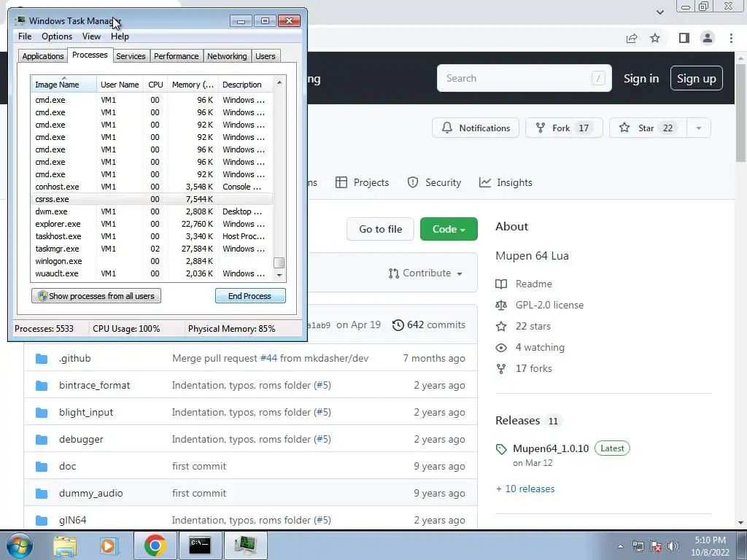Click process list scrollbar down arrow
The image size is (747, 560).
[x=279, y=275]
